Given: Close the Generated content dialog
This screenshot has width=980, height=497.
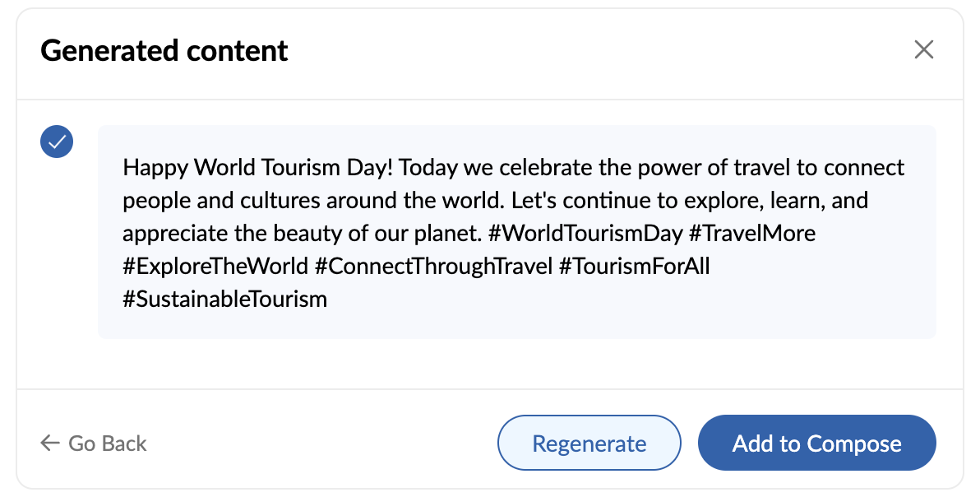Looking at the screenshot, I should (924, 50).
